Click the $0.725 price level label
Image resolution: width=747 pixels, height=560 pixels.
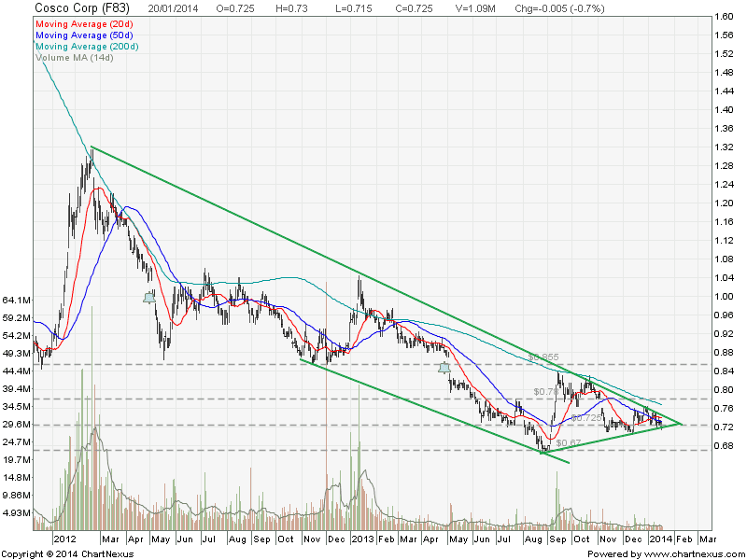point(586,418)
